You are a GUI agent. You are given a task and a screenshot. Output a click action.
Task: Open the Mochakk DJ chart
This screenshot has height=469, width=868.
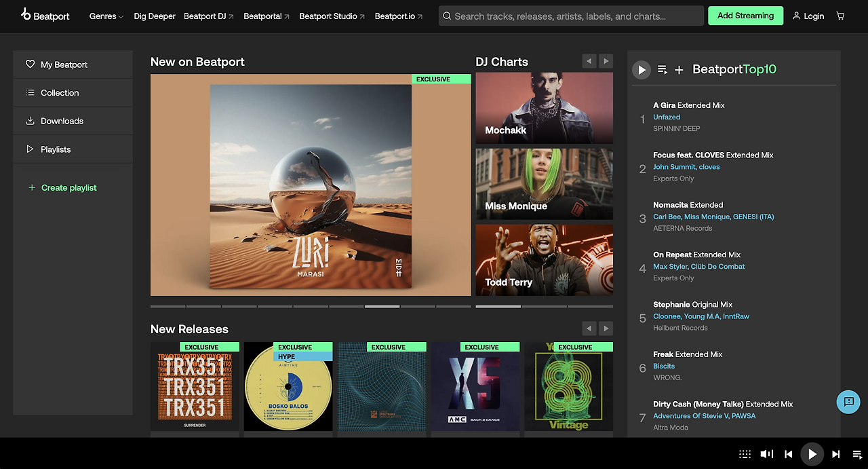tap(545, 108)
